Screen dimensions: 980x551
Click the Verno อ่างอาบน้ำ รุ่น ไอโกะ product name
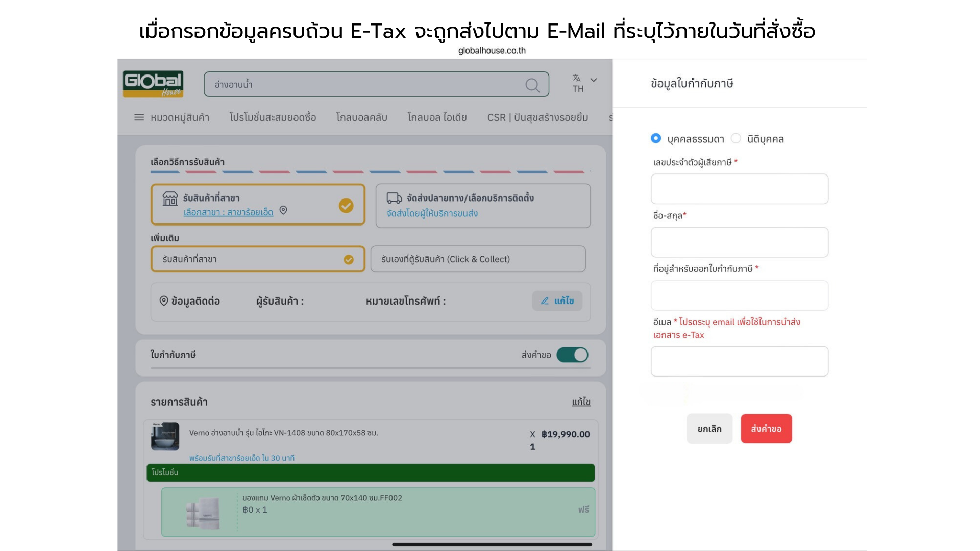pyautogui.click(x=283, y=433)
